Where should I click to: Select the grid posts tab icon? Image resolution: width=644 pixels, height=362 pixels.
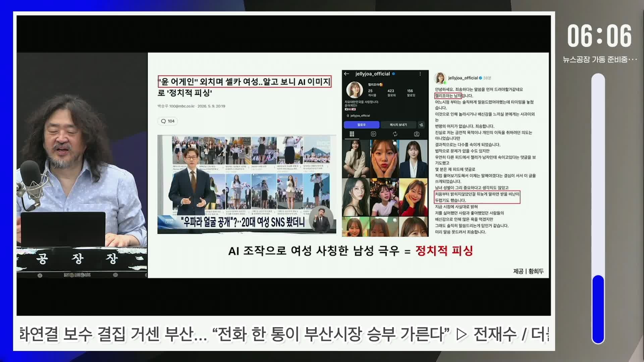point(352,134)
